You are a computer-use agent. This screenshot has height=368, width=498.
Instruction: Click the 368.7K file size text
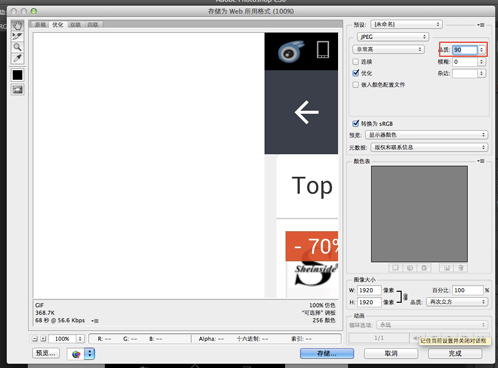pos(45,313)
